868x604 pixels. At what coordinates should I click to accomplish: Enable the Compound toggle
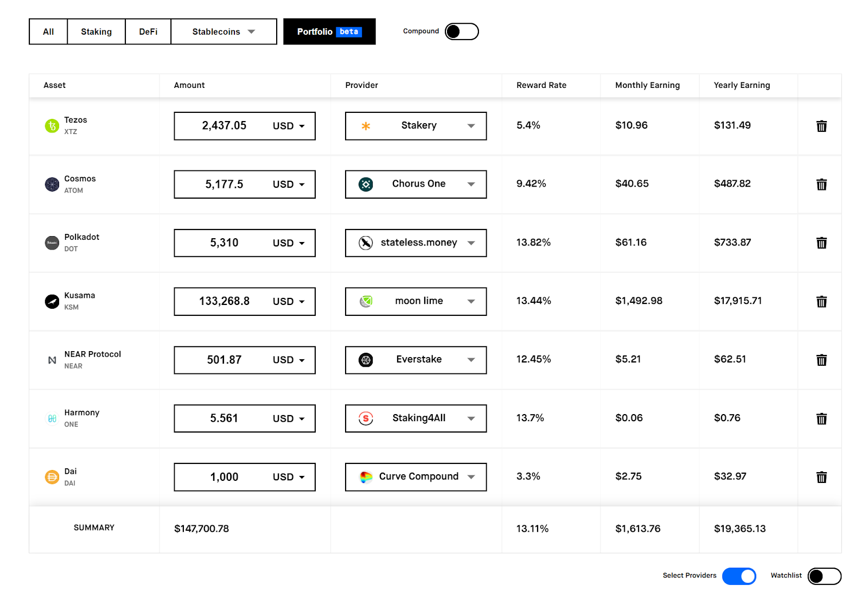point(462,31)
